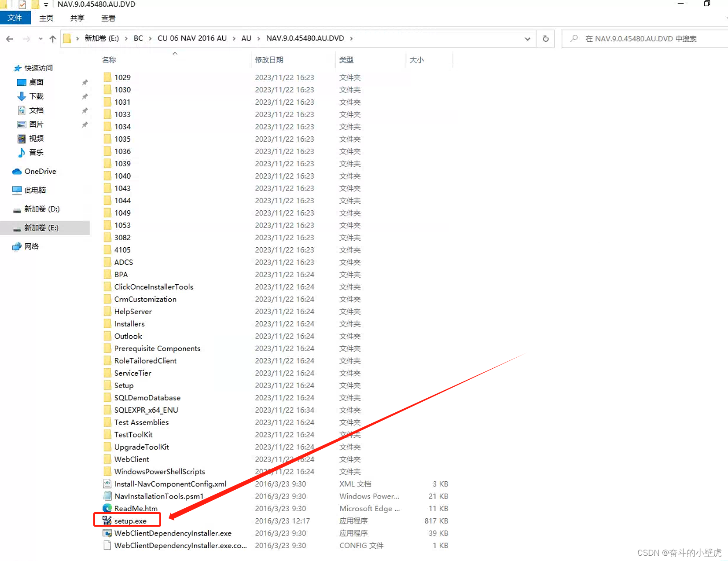Select 新加卷 (E:) in the breadcrumb

[102, 38]
